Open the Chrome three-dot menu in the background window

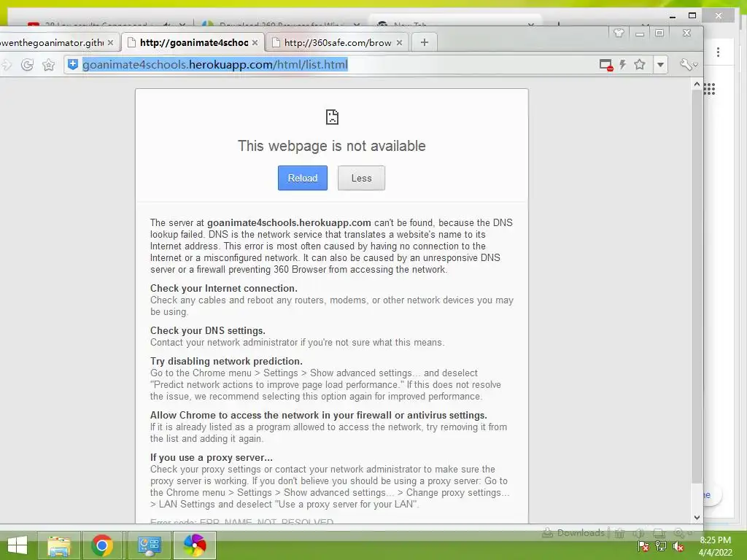(x=718, y=52)
